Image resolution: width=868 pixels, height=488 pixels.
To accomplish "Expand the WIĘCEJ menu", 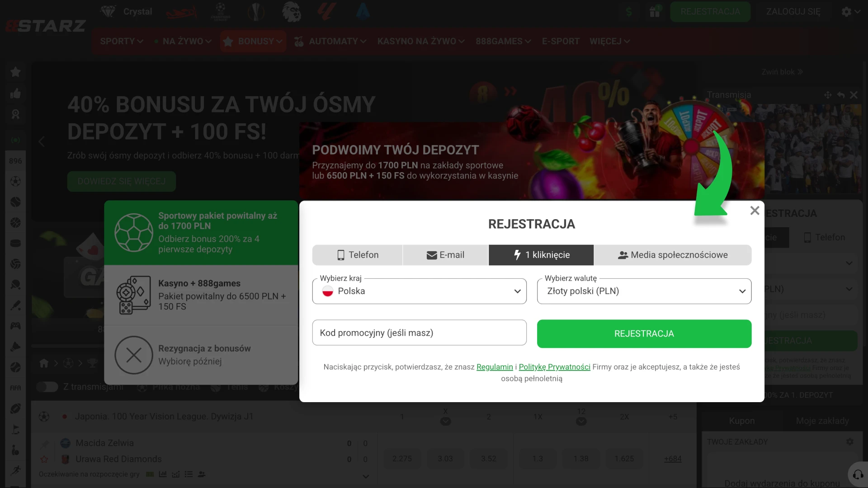I will click(609, 41).
